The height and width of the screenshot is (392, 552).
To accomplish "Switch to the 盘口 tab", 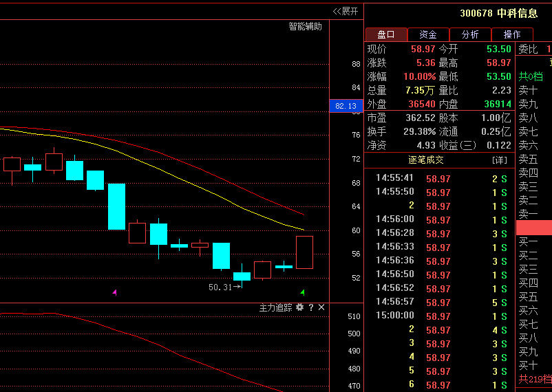I will tap(386, 34).
